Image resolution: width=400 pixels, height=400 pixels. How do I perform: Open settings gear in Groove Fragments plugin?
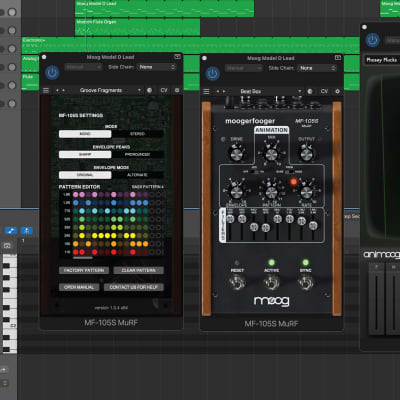[x=177, y=90]
